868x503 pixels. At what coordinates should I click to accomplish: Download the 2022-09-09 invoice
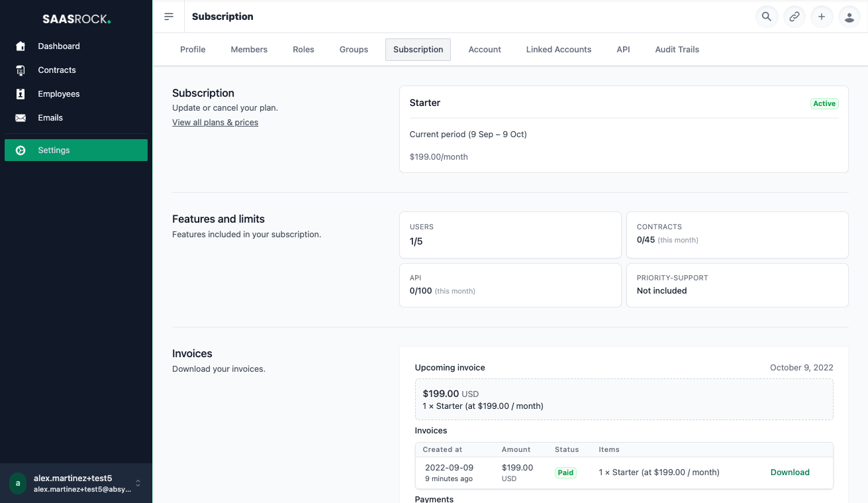point(790,473)
